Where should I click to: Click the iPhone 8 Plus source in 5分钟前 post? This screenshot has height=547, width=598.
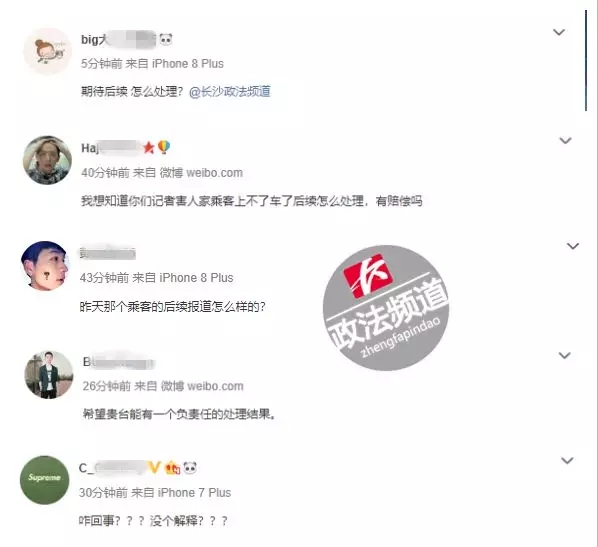[x=188, y=64]
